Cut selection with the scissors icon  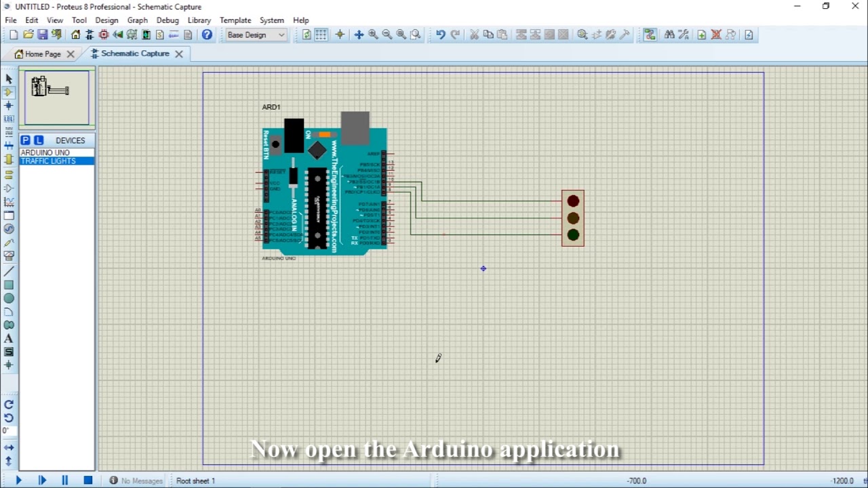[474, 35]
